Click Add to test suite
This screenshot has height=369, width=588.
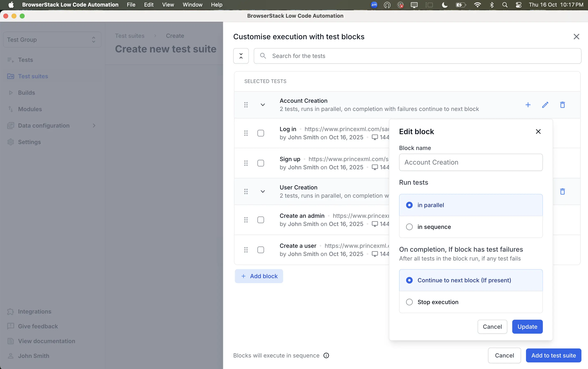coord(553,355)
